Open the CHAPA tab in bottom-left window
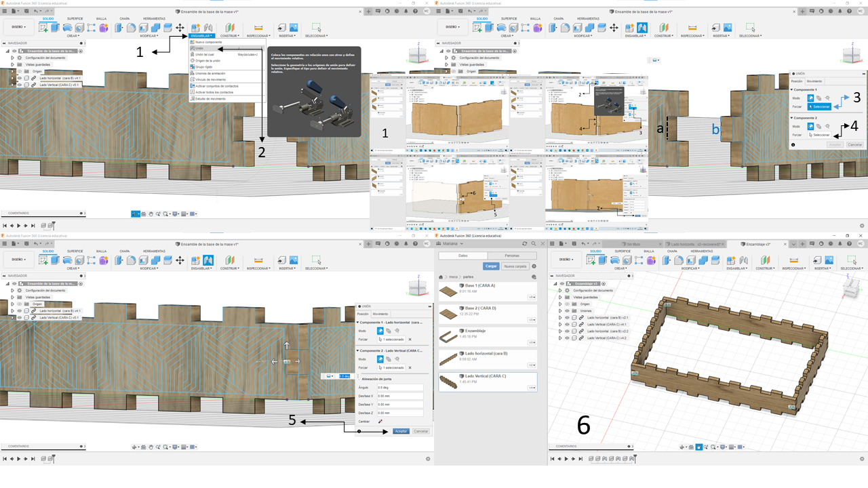The image size is (868, 488). tap(124, 251)
